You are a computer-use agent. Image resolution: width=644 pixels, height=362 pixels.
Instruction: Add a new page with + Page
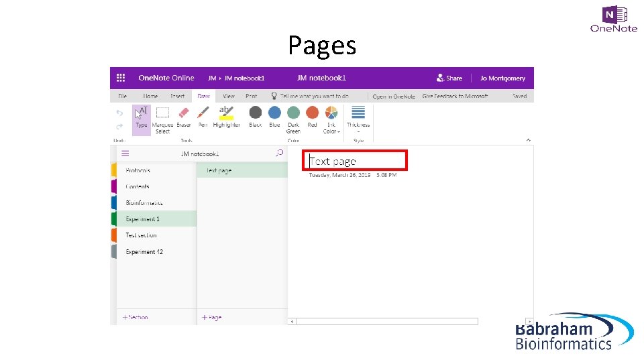point(212,317)
